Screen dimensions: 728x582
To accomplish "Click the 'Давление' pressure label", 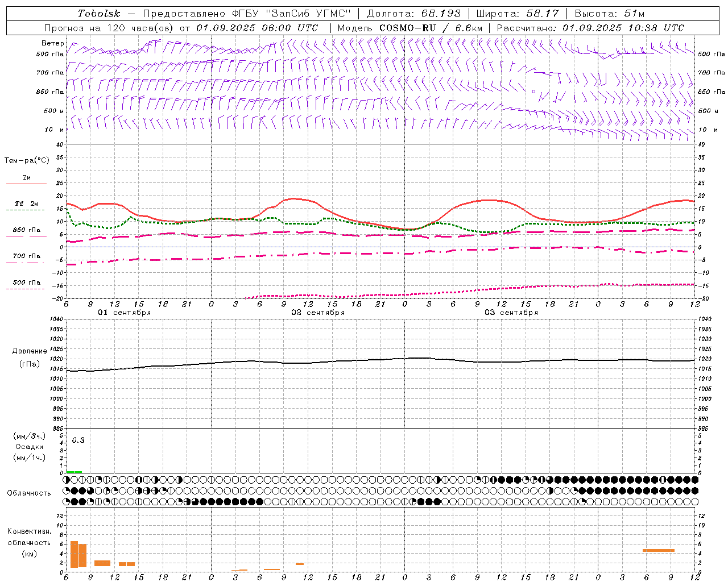I will pyautogui.click(x=30, y=351).
